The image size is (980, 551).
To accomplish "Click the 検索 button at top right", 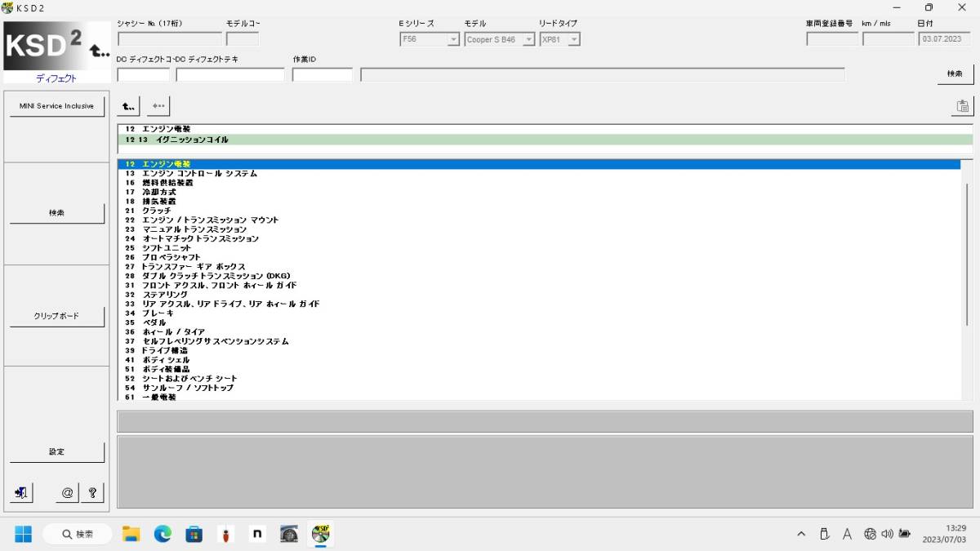I will [x=955, y=74].
